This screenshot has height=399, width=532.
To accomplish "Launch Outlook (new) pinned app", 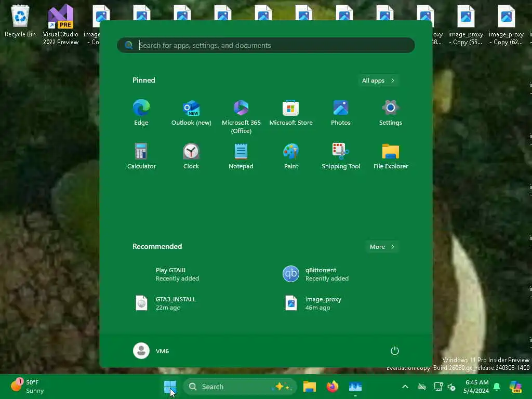I will click(191, 113).
